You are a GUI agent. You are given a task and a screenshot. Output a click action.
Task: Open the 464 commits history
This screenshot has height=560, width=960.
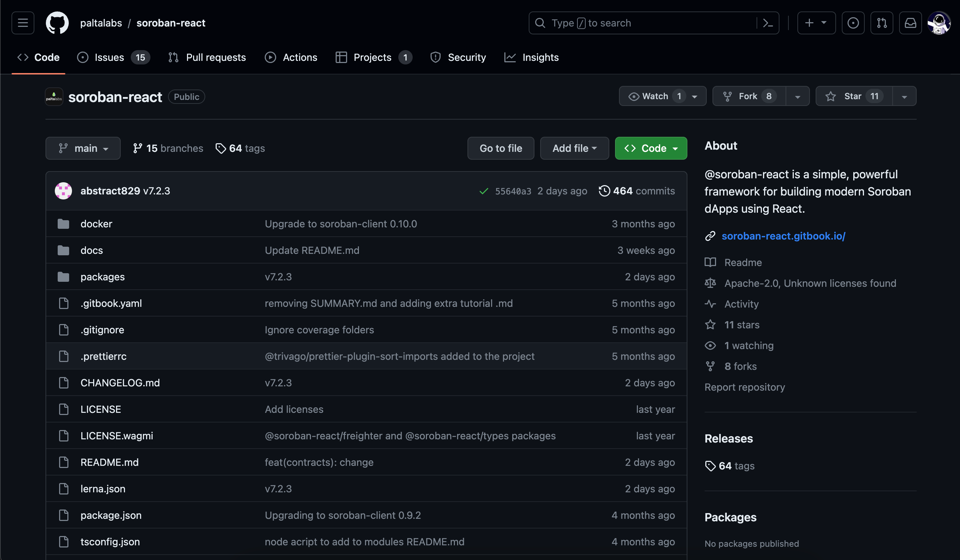(x=637, y=191)
